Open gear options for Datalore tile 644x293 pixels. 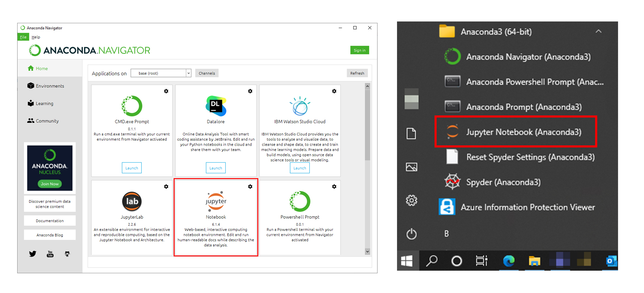coord(250,91)
